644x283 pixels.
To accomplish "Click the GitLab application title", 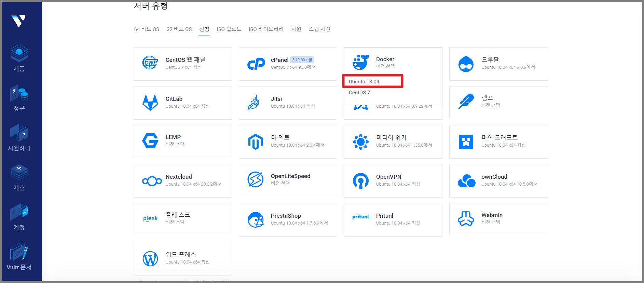I will (x=174, y=99).
